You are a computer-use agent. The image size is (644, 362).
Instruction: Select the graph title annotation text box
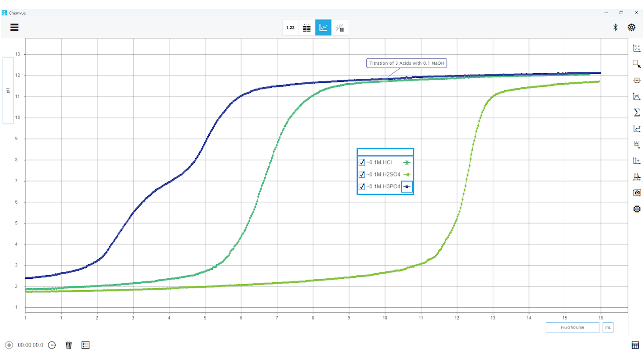(407, 63)
